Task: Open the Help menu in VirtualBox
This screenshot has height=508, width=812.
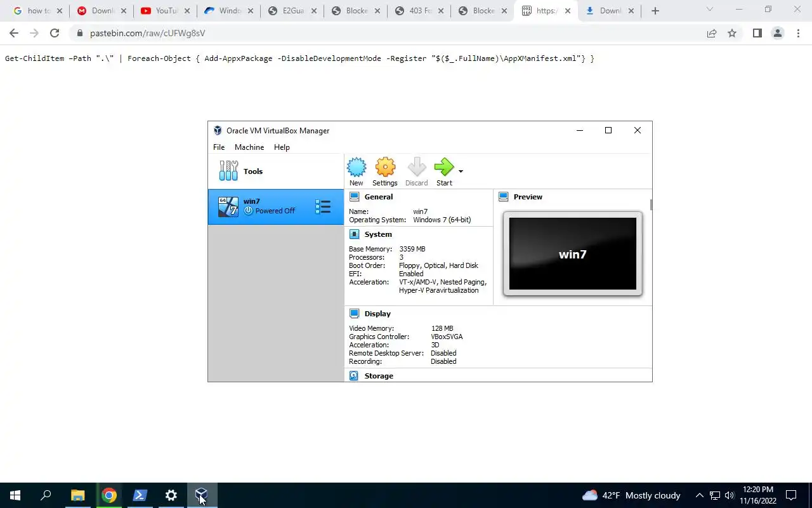Action: [282, 147]
